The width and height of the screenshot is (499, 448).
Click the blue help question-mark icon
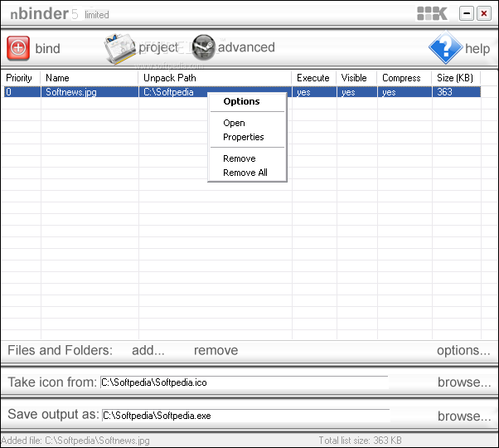tap(446, 47)
